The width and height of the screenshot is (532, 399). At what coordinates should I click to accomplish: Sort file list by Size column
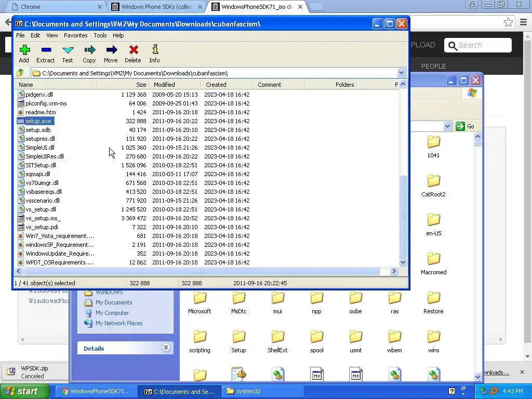click(x=123, y=85)
